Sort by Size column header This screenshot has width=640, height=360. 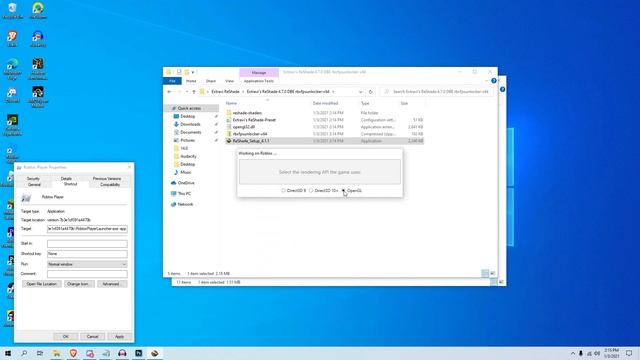[404, 103]
